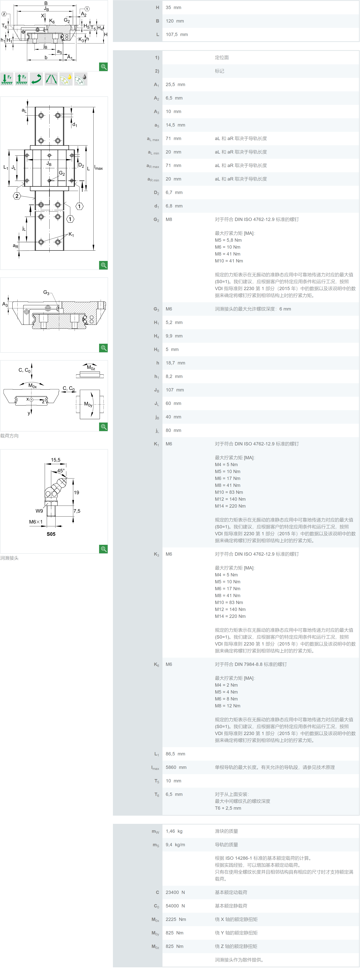The height and width of the screenshot is (980, 360).
Task: Select the L1 value 86,5 mm
Action: tap(175, 754)
